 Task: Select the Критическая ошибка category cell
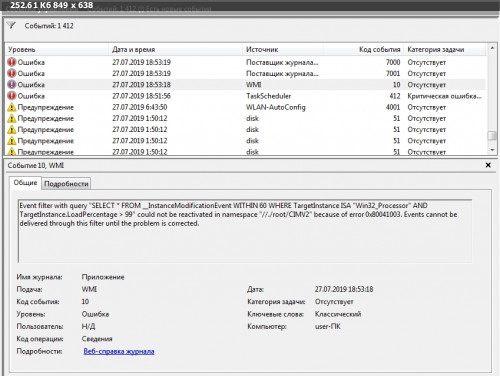pyautogui.click(x=444, y=96)
